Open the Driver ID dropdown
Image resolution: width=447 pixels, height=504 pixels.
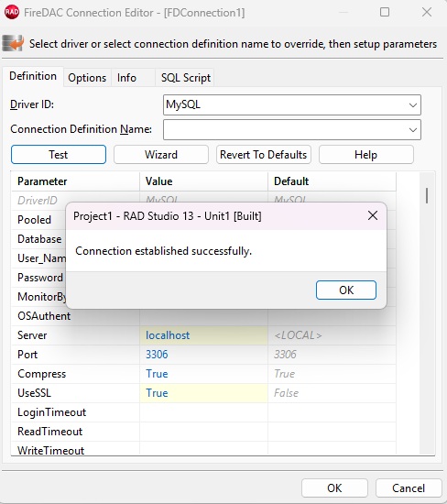292,104
